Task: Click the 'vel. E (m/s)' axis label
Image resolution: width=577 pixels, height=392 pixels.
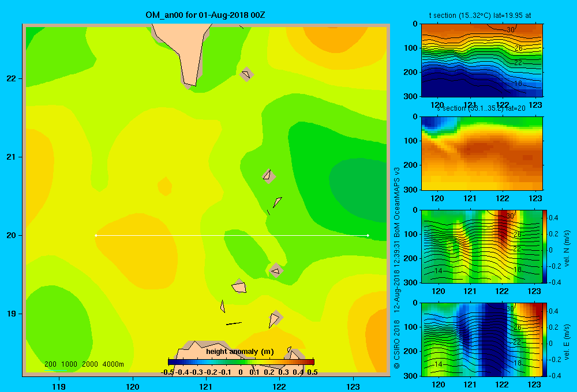Action: click(x=567, y=341)
